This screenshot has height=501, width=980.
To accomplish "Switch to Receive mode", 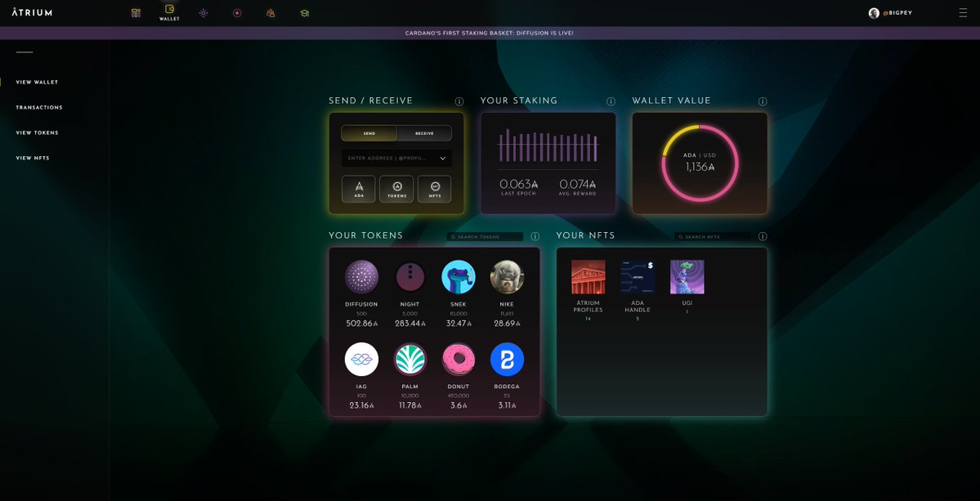I will pos(424,133).
